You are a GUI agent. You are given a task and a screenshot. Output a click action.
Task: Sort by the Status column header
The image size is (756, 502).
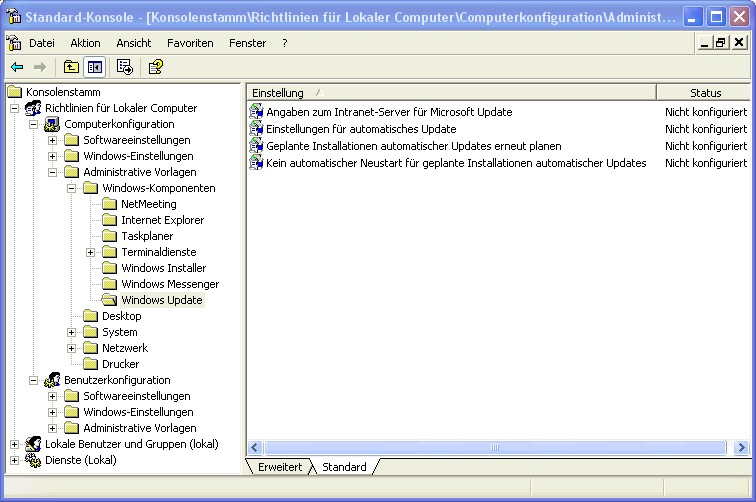[705, 93]
